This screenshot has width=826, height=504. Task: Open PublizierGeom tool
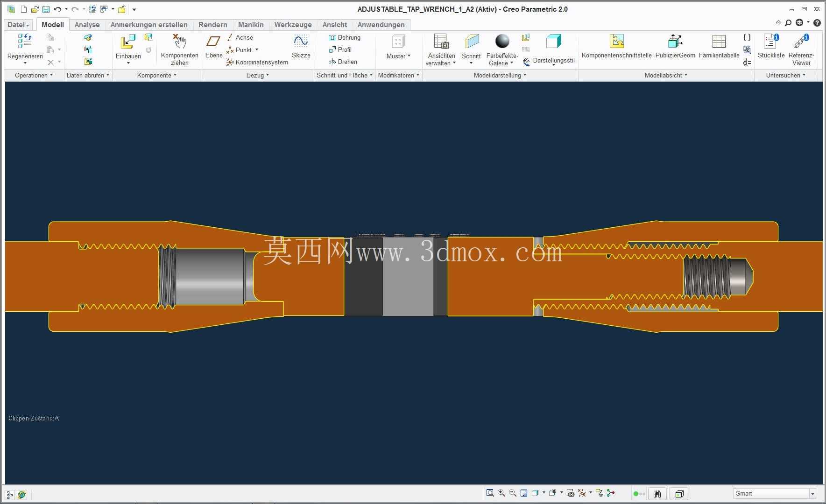click(675, 41)
